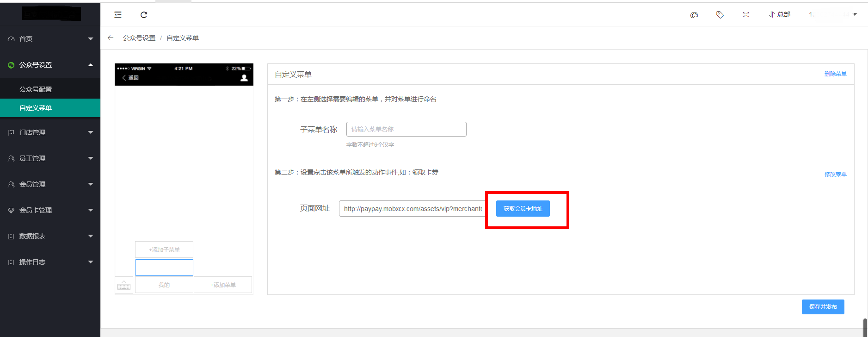The image size is (868, 337).
Task: Click the 保存并发布 button
Action: (x=823, y=307)
